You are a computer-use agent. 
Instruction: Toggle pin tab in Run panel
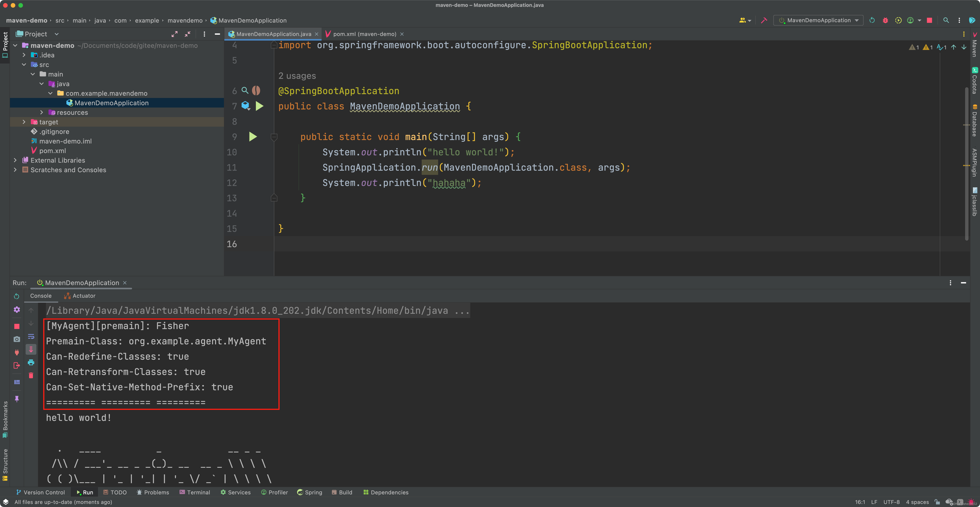[17, 399]
